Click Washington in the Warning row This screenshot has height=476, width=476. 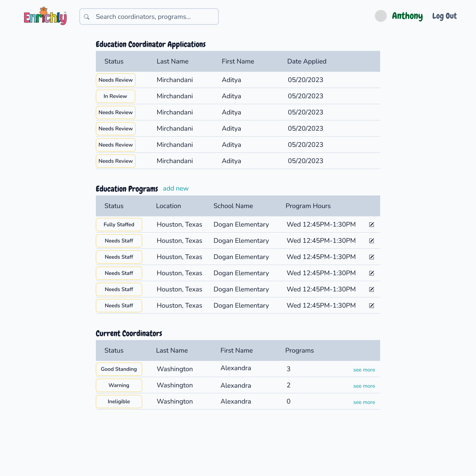coord(175,385)
